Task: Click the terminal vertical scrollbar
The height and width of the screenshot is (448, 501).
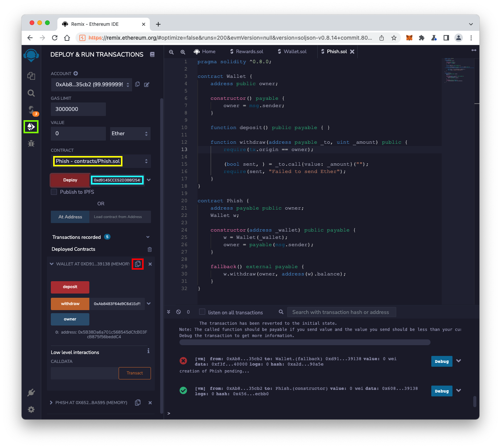Action: [x=475, y=401]
